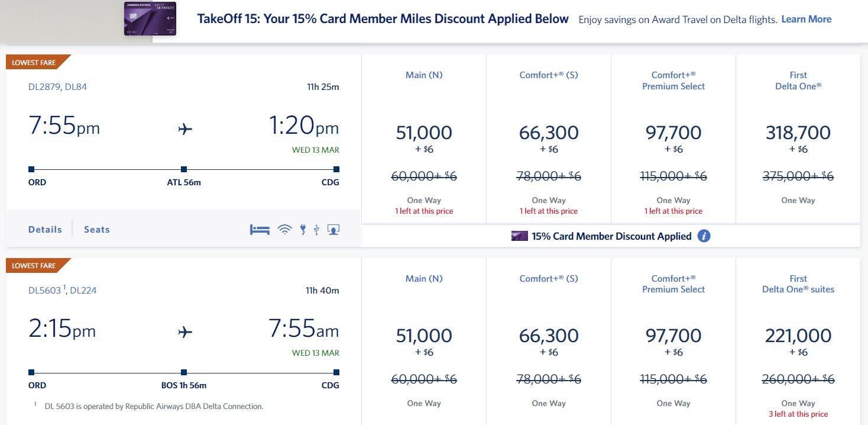This screenshot has width=868, height=425.
Task: Click the personal entertainment screen icon
Action: pyautogui.click(x=333, y=230)
